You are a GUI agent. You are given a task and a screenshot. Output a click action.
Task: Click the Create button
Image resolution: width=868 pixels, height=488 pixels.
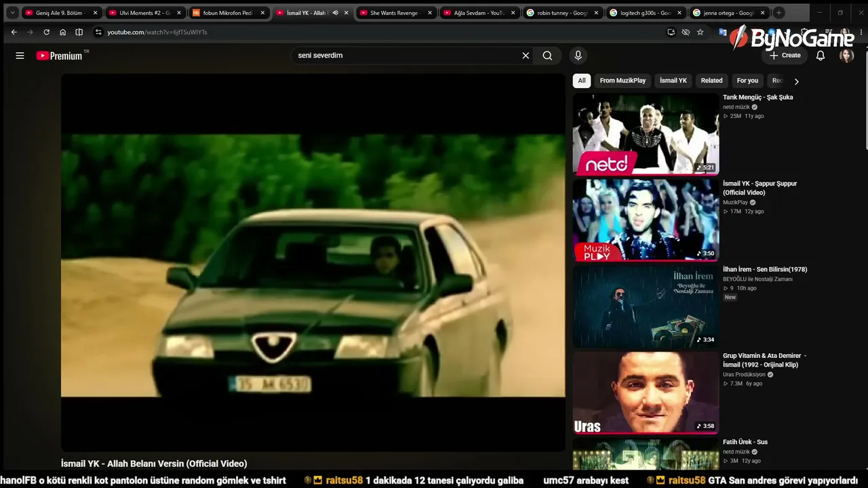[785, 56]
